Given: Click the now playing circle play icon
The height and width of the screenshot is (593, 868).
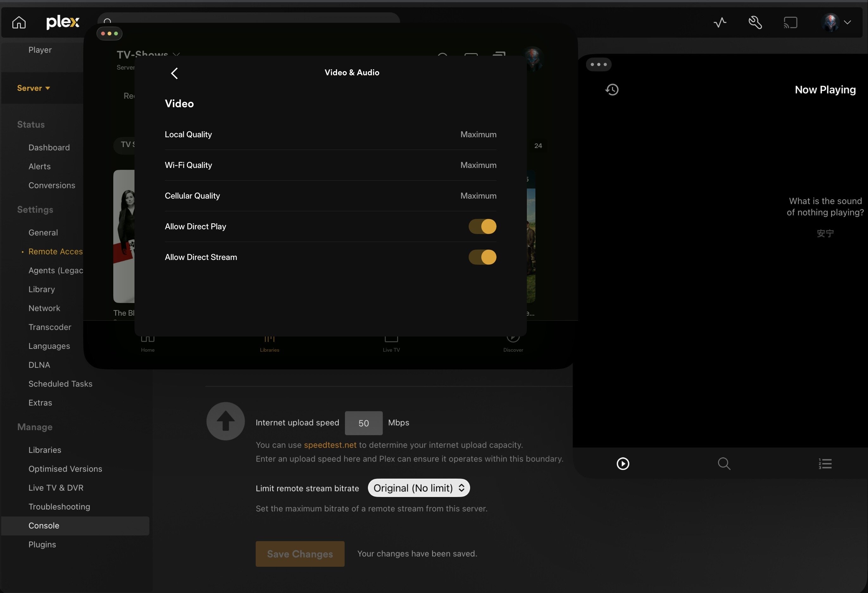Looking at the screenshot, I should point(623,464).
